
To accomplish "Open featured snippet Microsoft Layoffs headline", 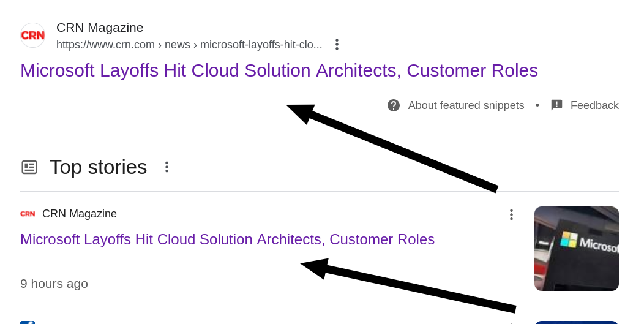I will click(x=279, y=70).
